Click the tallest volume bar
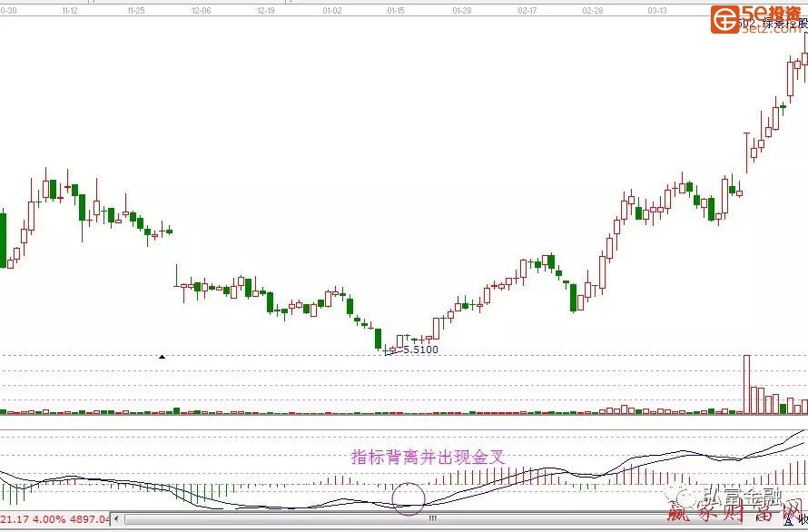This screenshot has height=532, width=808. (x=746, y=384)
